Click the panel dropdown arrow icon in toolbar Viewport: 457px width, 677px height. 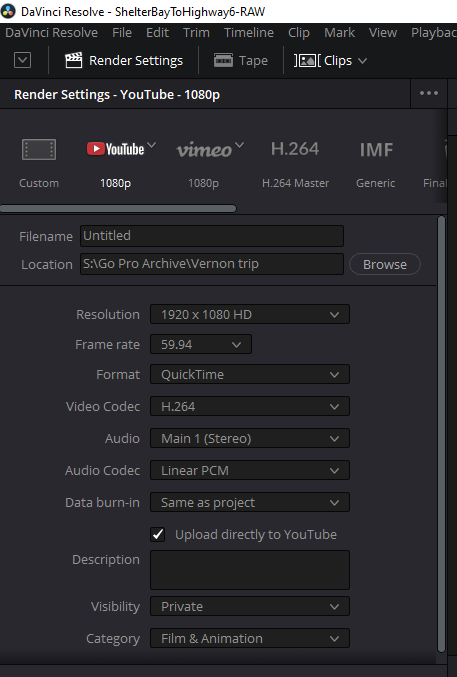pos(22,60)
